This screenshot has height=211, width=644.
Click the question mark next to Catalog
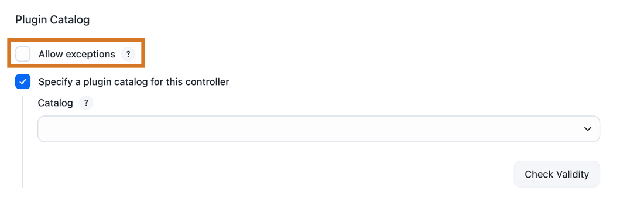pyautogui.click(x=86, y=103)
